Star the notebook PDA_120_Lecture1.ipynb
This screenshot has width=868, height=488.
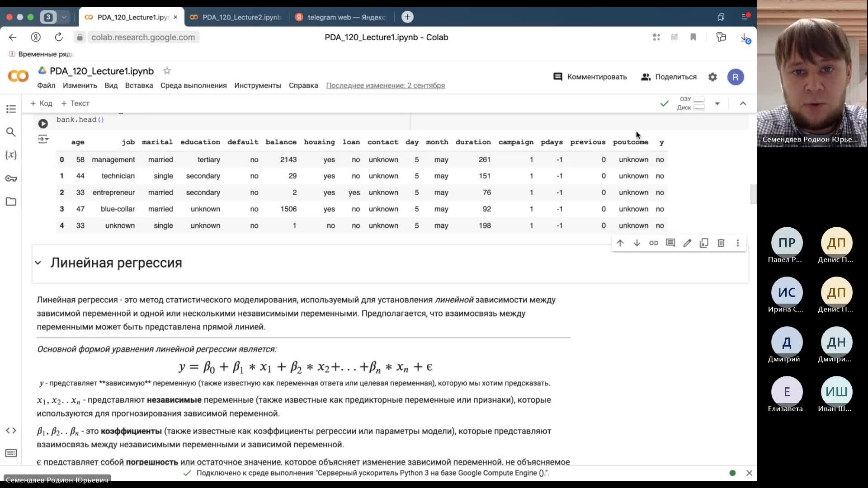(167, 71)
